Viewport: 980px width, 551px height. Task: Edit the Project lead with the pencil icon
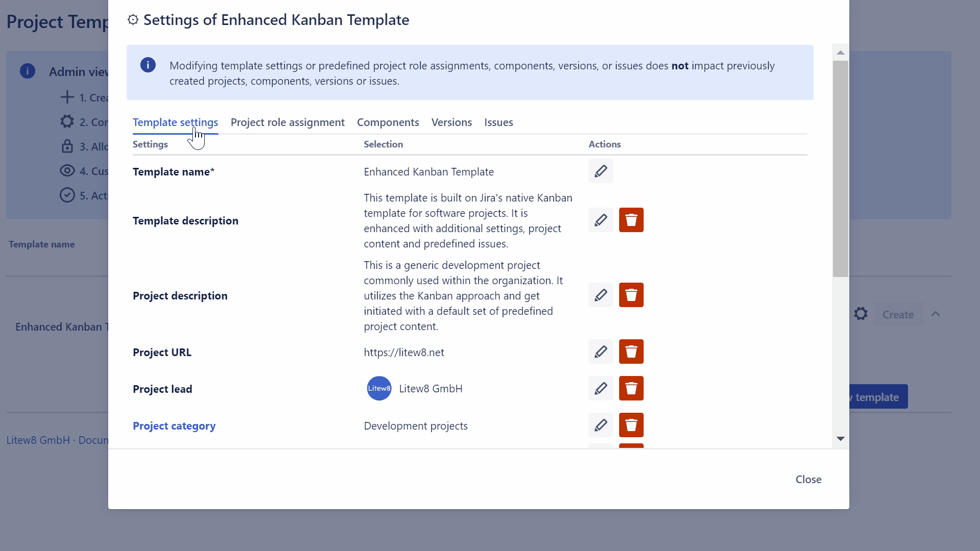click(601, 388)
